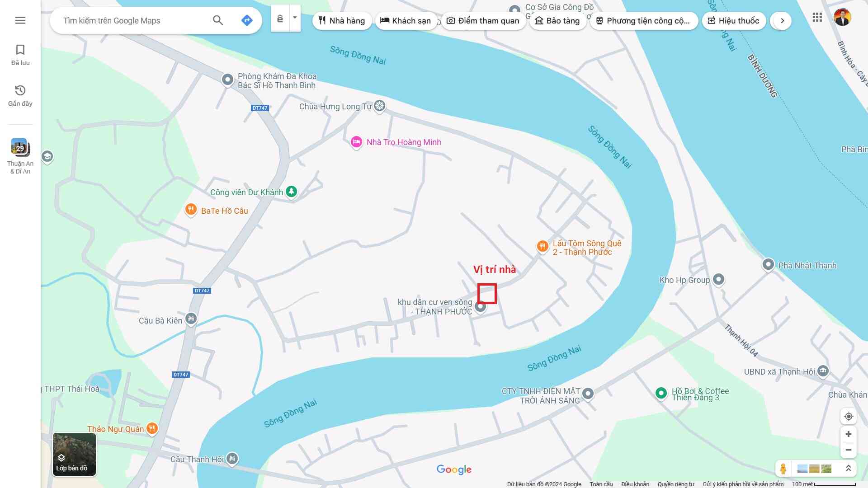Viewport: 868px width, 488px height.
Task: Click the my-location target button
Action: coord(849,416)
